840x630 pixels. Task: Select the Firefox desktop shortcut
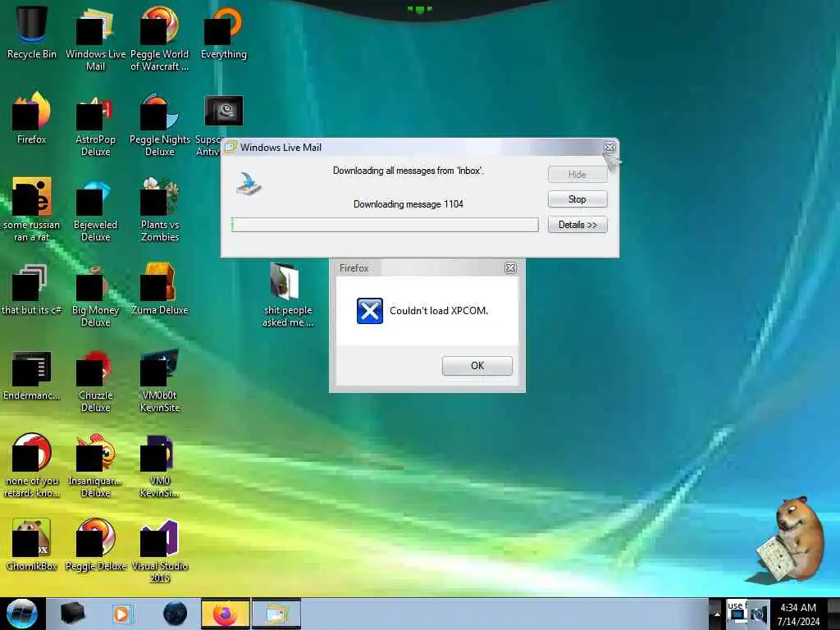coord(32,118)
